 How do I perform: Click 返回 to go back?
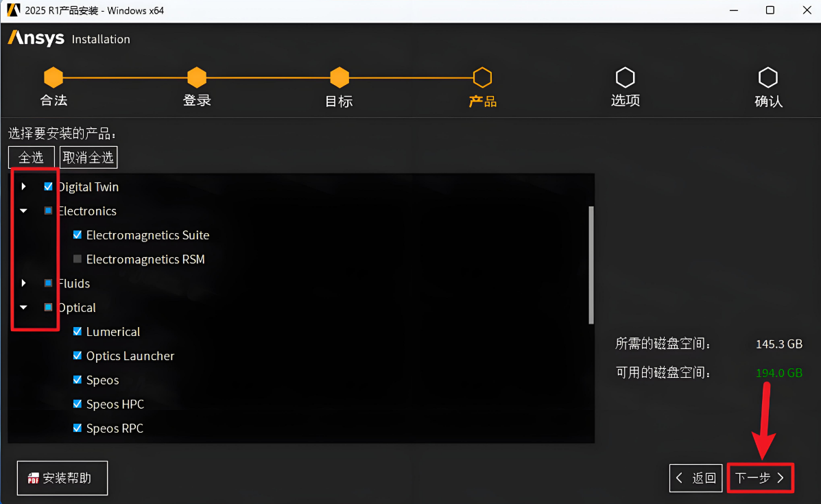[x=696, y=478]
